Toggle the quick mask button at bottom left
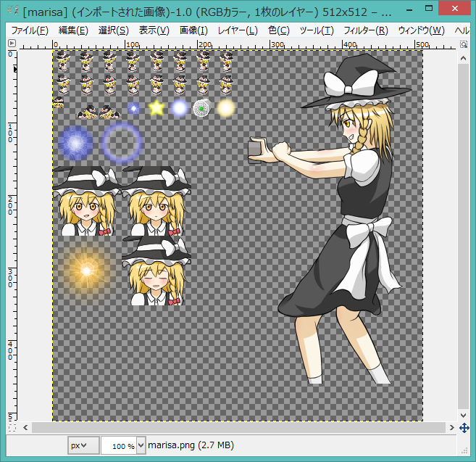This screenshot has height=462, width=476. [x=12, y=428]
